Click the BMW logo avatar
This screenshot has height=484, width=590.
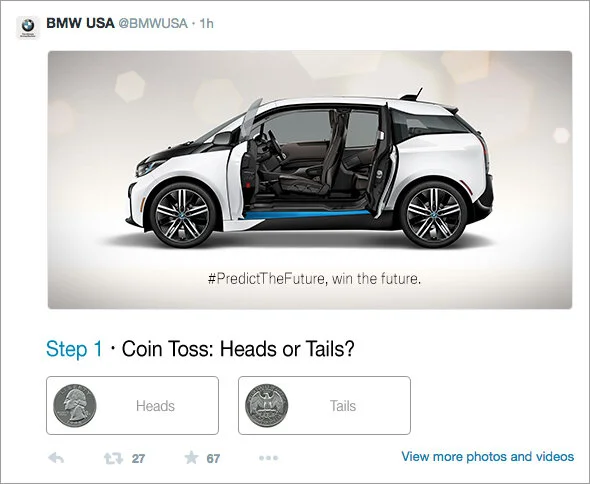[x=28, y=27]
